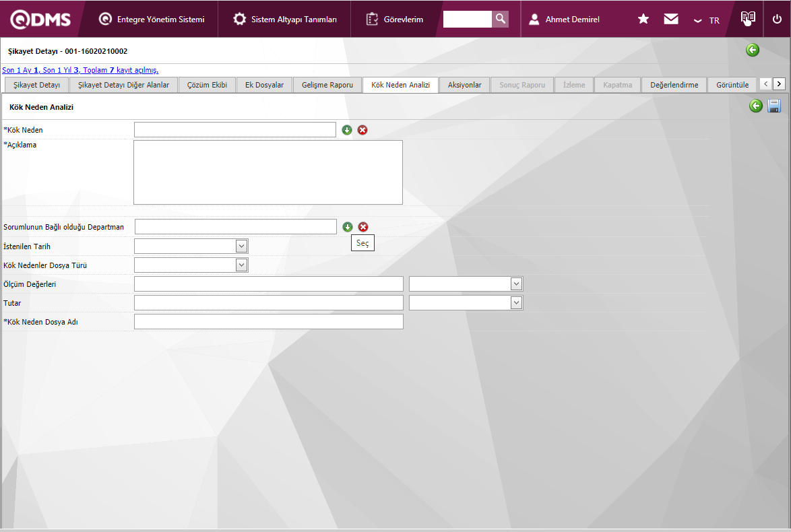Click the green back arrow in title bar

point(752,50)
